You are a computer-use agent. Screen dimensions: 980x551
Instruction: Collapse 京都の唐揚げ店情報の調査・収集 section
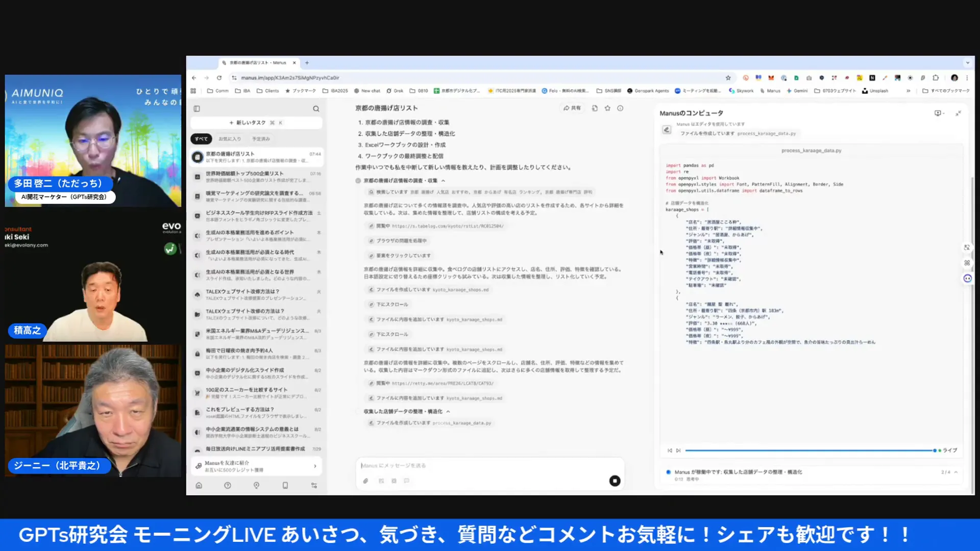(443, 181)
